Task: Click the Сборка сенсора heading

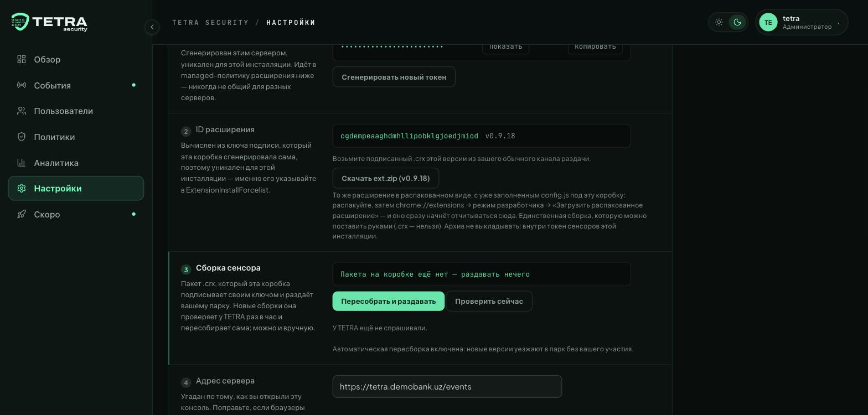Action: click(x=228, y=268)
